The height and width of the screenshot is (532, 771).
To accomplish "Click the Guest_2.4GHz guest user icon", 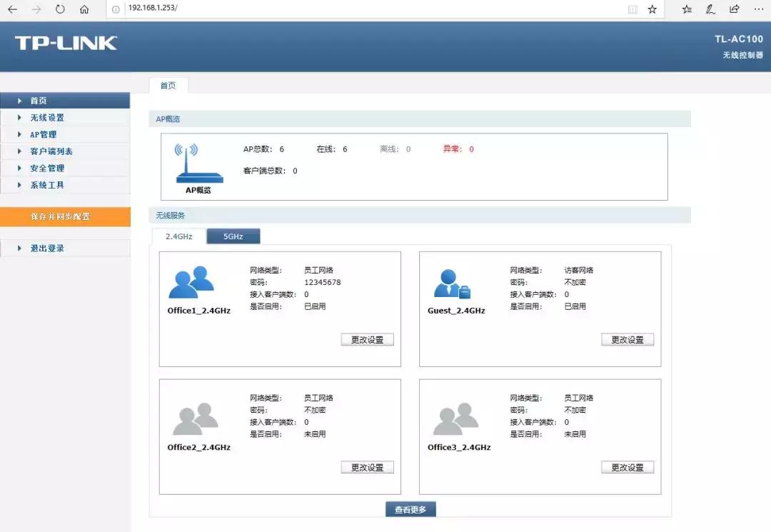I will tap(452, 283).
